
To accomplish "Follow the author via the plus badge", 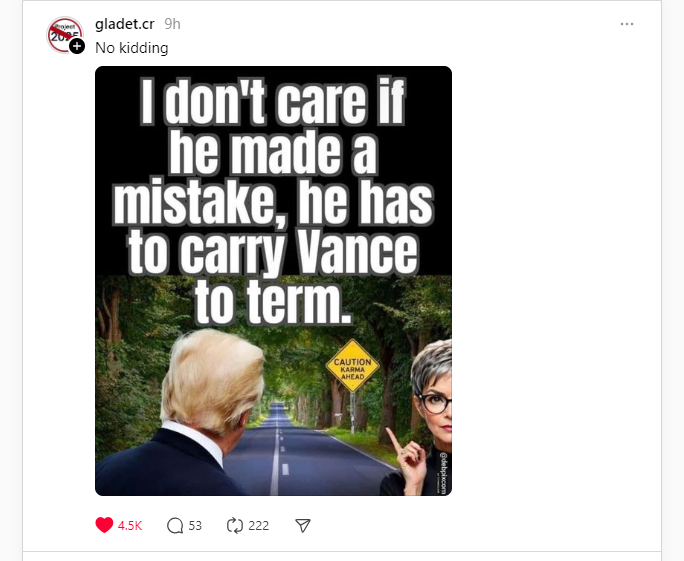I will point(77,46).
